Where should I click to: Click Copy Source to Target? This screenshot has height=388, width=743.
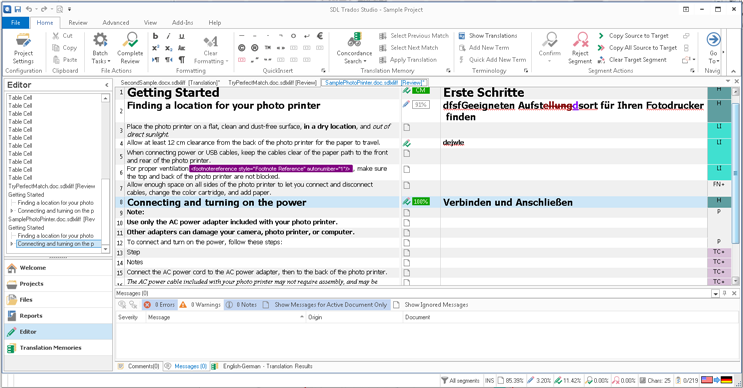pyautogui.click(x=634, y=36)
